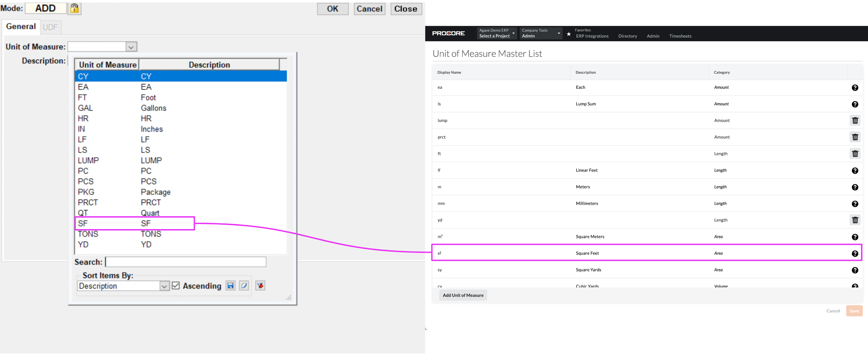
Task: Select the CY row in the list
Action: click(181, 76)
